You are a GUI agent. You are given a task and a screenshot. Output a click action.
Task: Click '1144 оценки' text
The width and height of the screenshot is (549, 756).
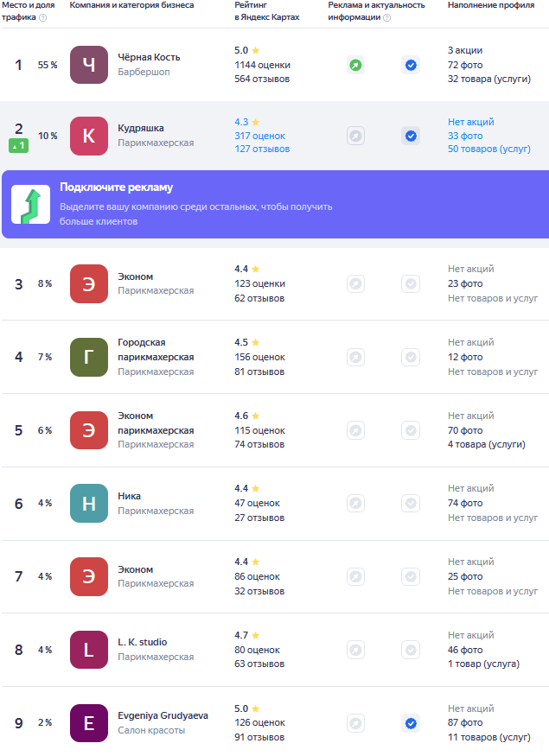coord(263,65)
